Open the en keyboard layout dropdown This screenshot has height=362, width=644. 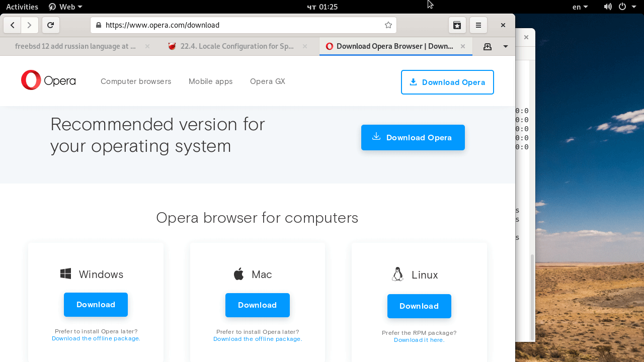coord(580,7)
